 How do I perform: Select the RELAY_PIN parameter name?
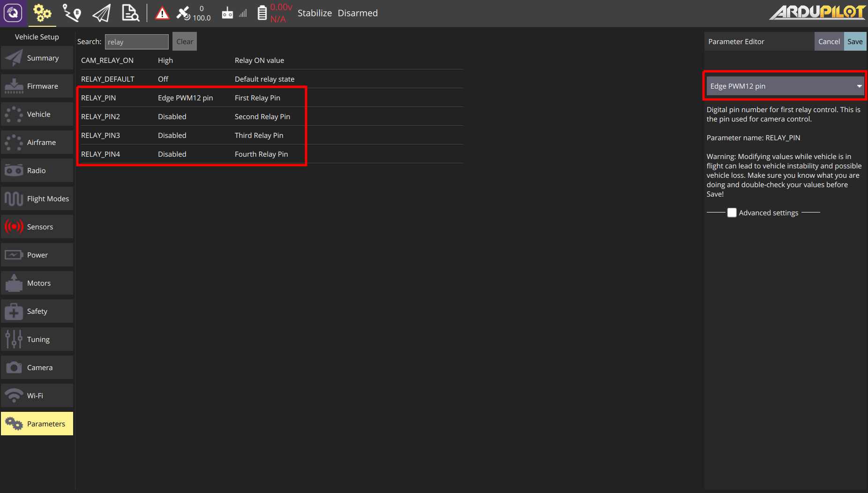98,98
